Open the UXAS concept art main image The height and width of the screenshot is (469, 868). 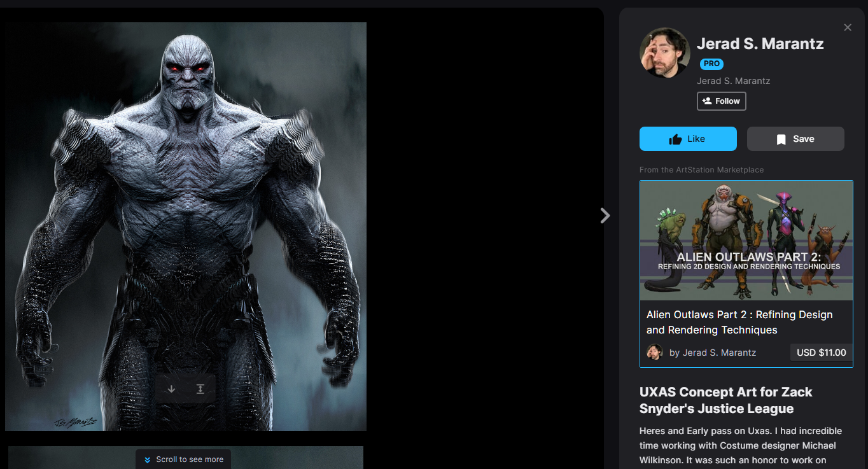coord(186,227)
